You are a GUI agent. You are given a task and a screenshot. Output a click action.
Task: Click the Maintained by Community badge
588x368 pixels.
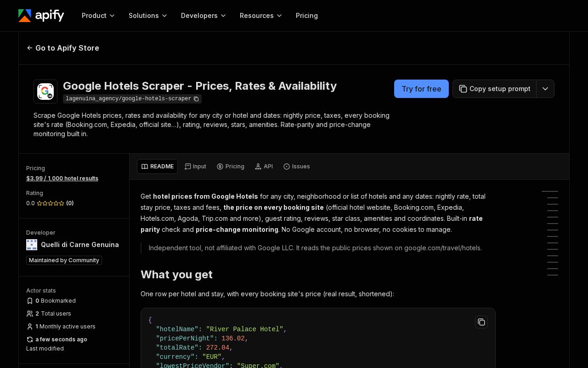[x=64, y=260]
